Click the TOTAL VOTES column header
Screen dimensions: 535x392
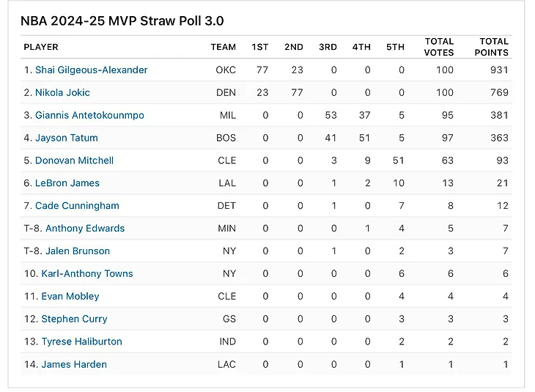[x=439, y=47]
